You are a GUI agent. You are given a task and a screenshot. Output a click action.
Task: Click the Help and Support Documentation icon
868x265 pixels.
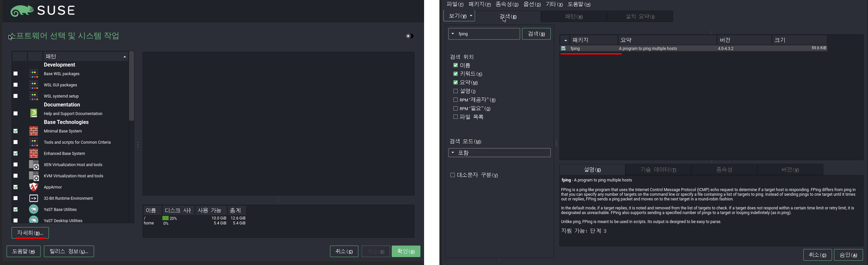[x=34, y=113]
